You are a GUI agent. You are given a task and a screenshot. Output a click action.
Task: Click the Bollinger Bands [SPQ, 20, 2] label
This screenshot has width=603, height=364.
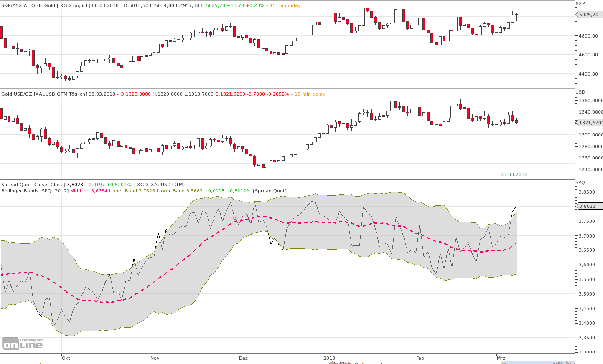click(x=35, y=191)
